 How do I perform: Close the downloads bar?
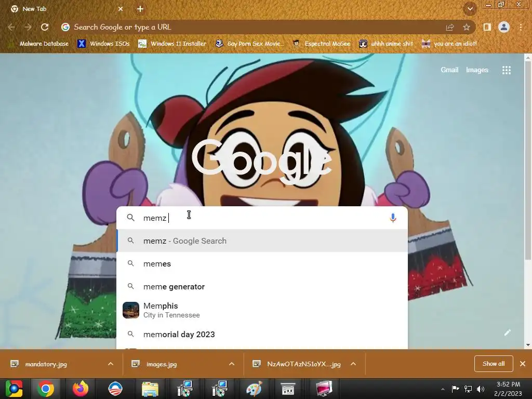click(x=523, y=364)
